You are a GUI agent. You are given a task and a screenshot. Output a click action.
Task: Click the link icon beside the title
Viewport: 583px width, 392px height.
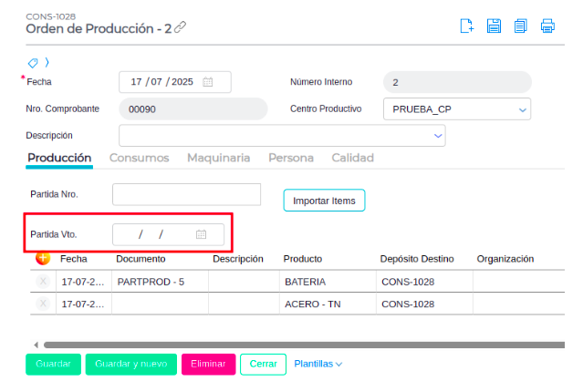pos(180,28)
